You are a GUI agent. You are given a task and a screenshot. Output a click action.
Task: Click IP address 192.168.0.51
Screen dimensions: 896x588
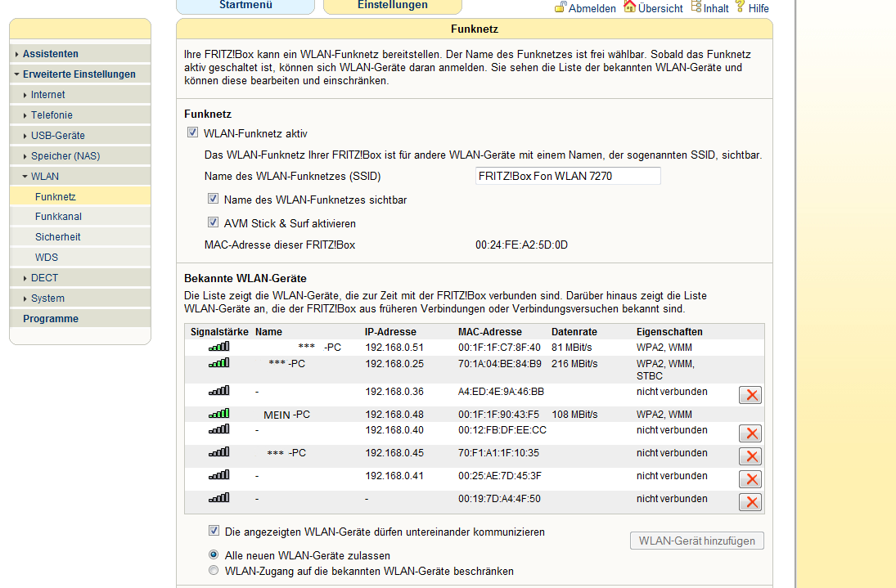[x=394, y=347]
